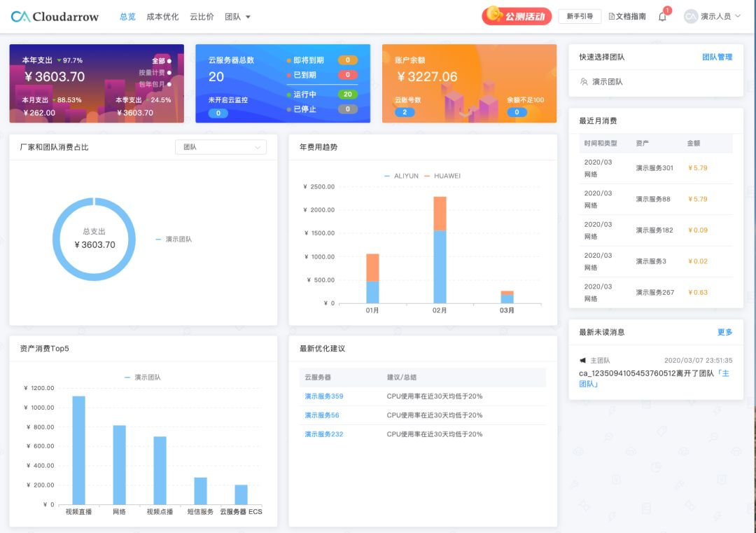Toggle 演示团队 legend in Top5 chart
The width and height of the screenshot is (756, 533).
[x=143, y=378]
